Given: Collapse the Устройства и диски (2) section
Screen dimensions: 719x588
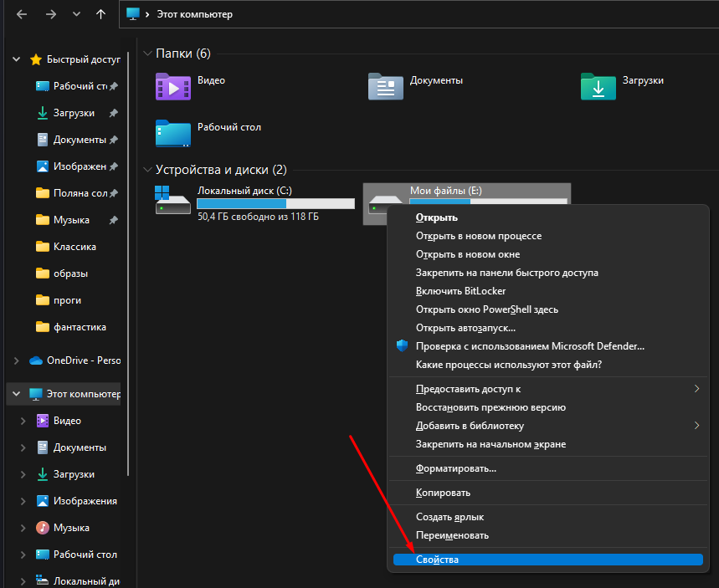Looking at the screenshot, I should pos(148,169).
